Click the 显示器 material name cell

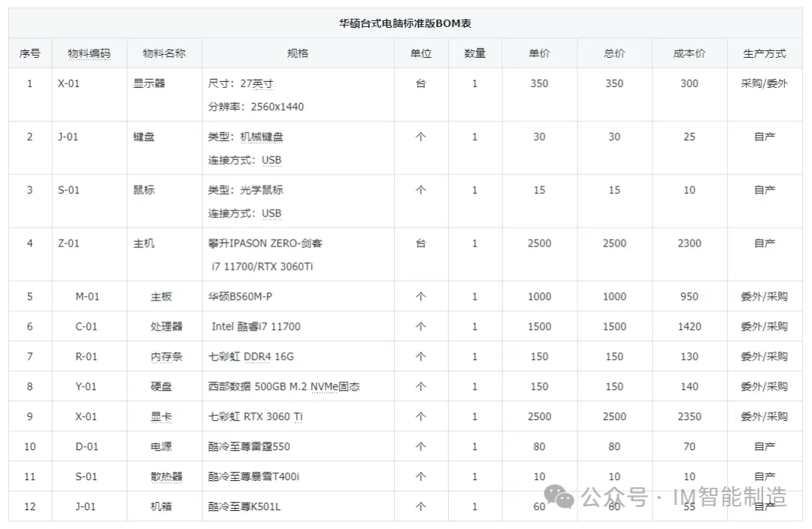149,83
